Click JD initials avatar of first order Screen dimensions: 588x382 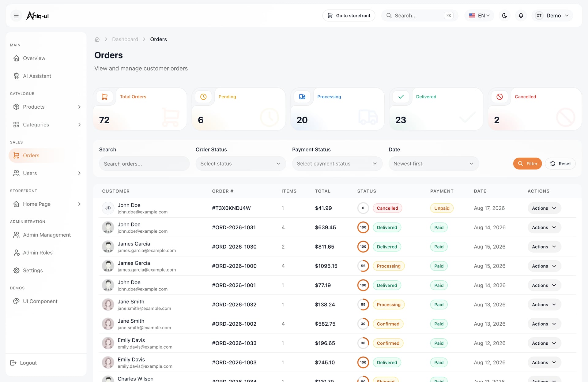tap(108, 208)
